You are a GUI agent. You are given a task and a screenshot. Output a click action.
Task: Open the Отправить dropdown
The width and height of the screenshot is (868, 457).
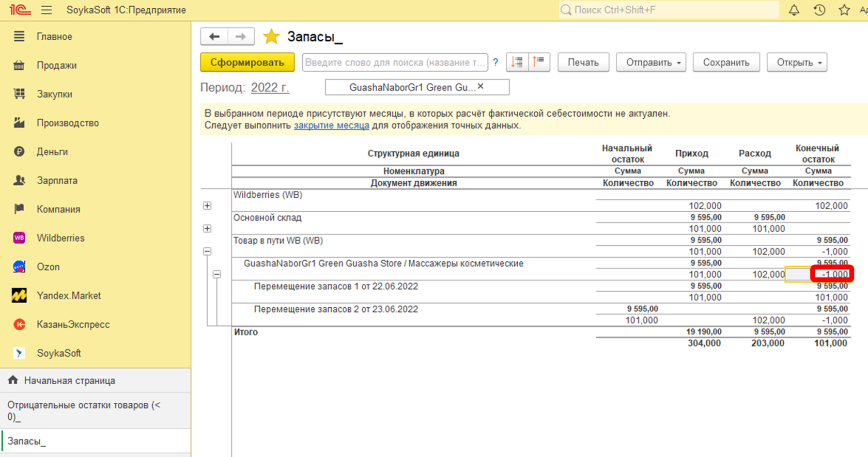(650, 62)
